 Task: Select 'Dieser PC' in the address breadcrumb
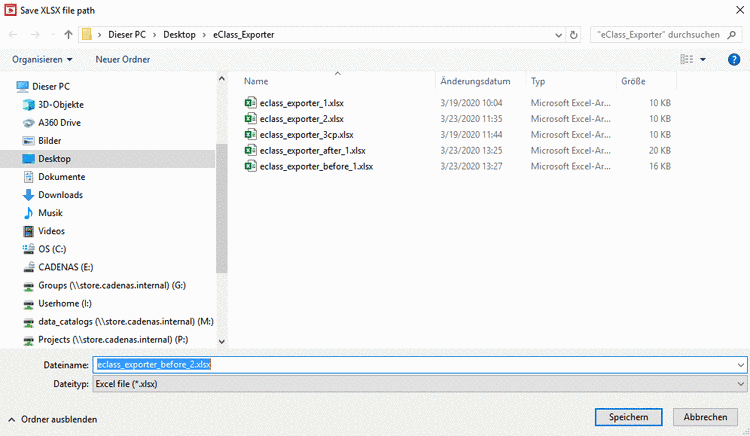coord(127,34)
